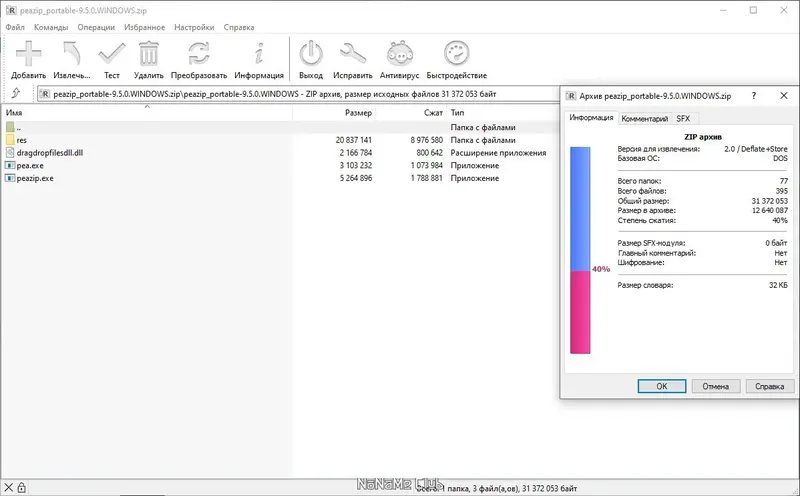Switch to the SFX tab

pos(683,118)
